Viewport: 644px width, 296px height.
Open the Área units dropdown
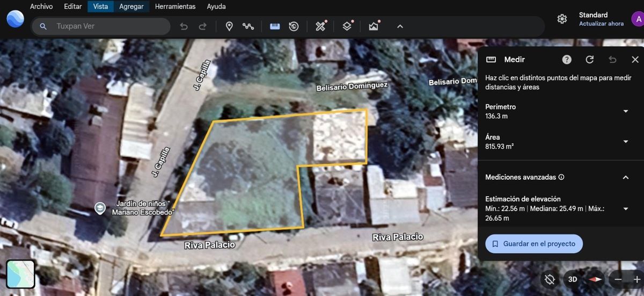coord(625,142)
